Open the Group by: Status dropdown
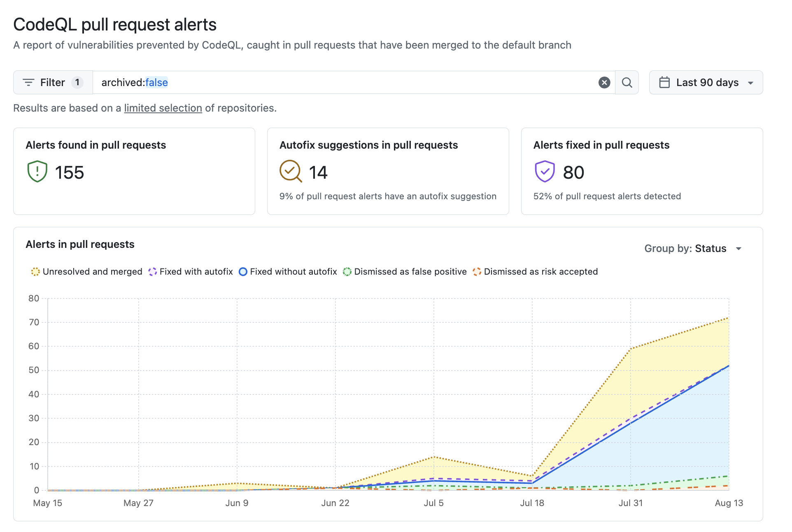The image size is (792, 532). [x=693, y=248]
